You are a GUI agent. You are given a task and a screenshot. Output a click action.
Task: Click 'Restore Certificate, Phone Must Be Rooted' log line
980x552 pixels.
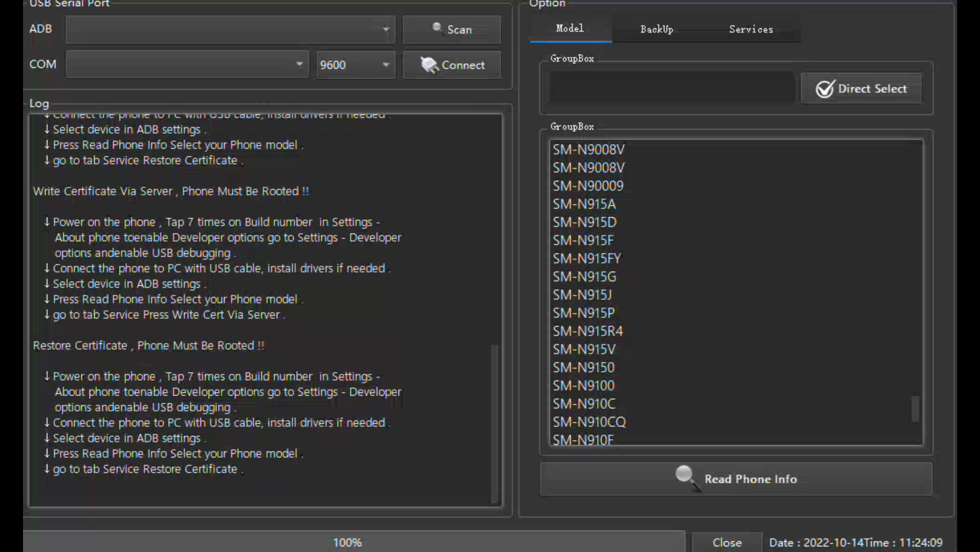tap(149, 346)
